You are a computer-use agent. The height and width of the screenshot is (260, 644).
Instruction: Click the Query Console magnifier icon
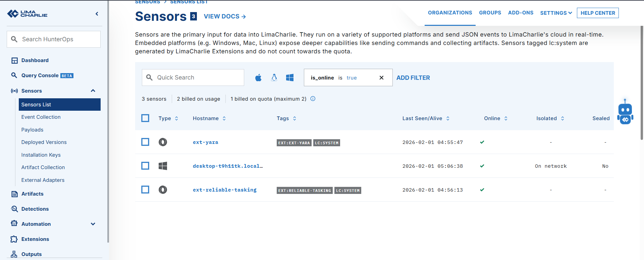[14, 75]
